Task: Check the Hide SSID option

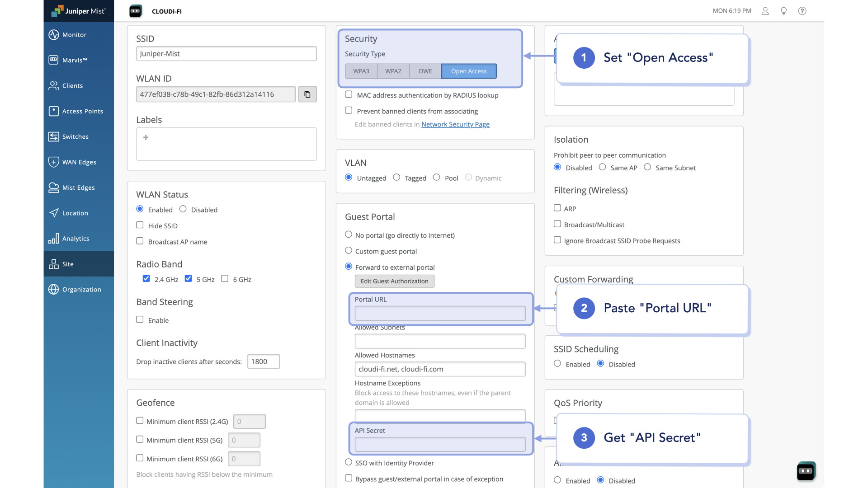Action: coord(140,225)
